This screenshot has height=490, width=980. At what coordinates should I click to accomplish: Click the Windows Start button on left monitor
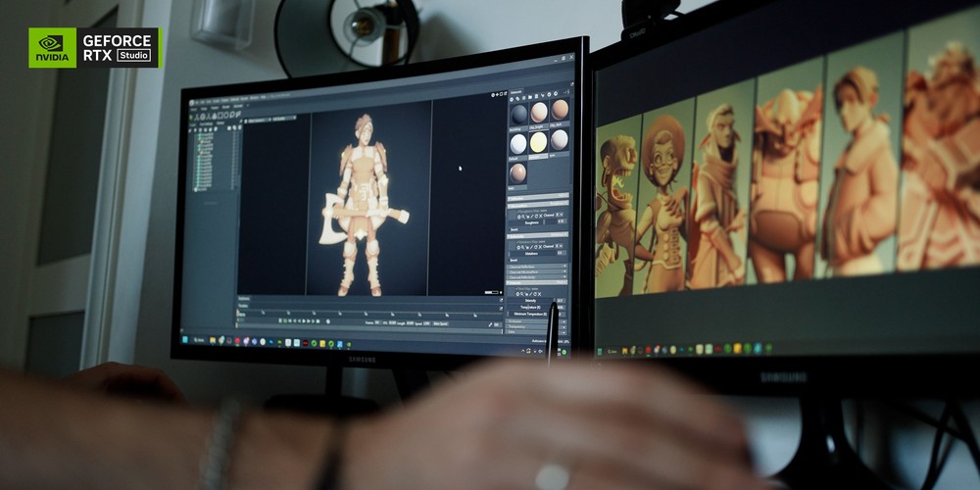click(x=186, y=340)
